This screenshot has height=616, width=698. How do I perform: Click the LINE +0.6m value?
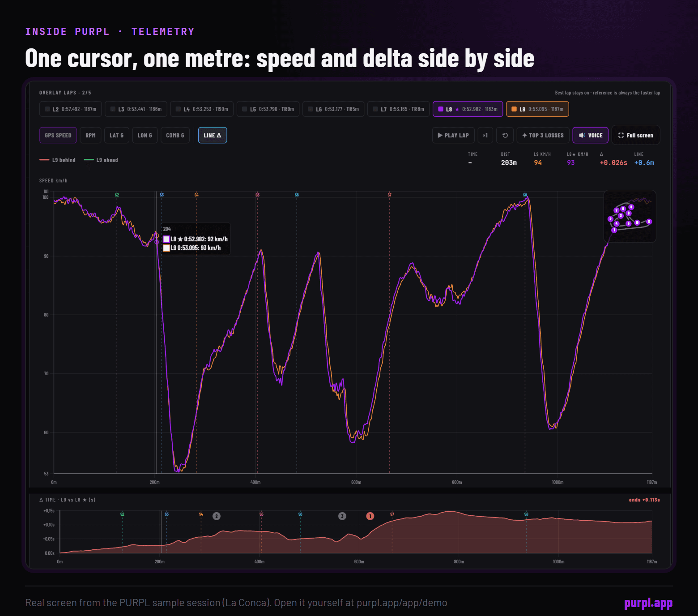[644, 163]
